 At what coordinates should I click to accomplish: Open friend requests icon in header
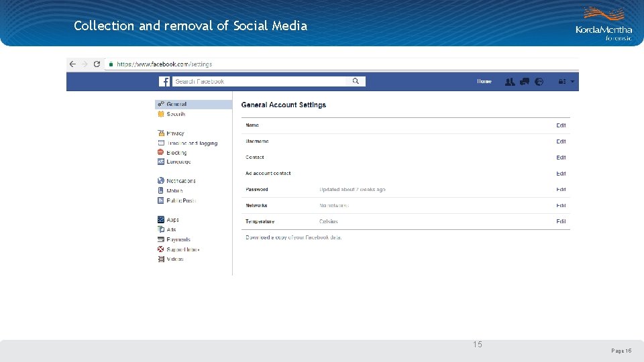tap(510, 82)
